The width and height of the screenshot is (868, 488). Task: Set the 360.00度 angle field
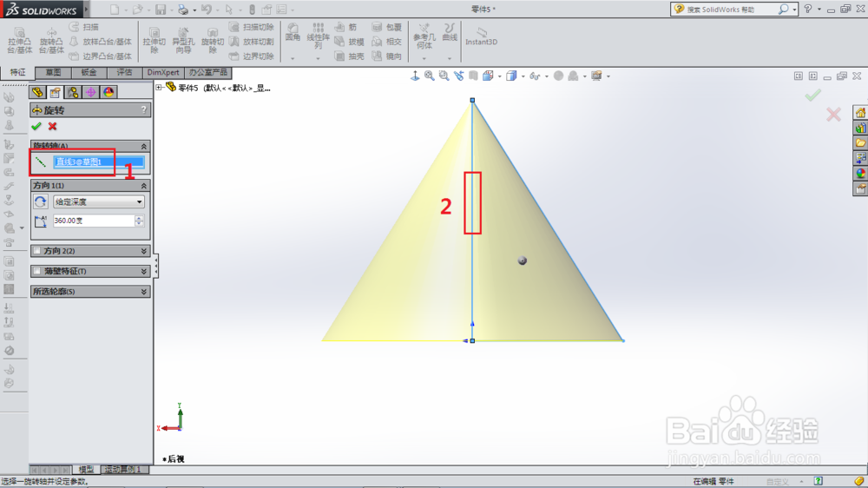point(94,221)
